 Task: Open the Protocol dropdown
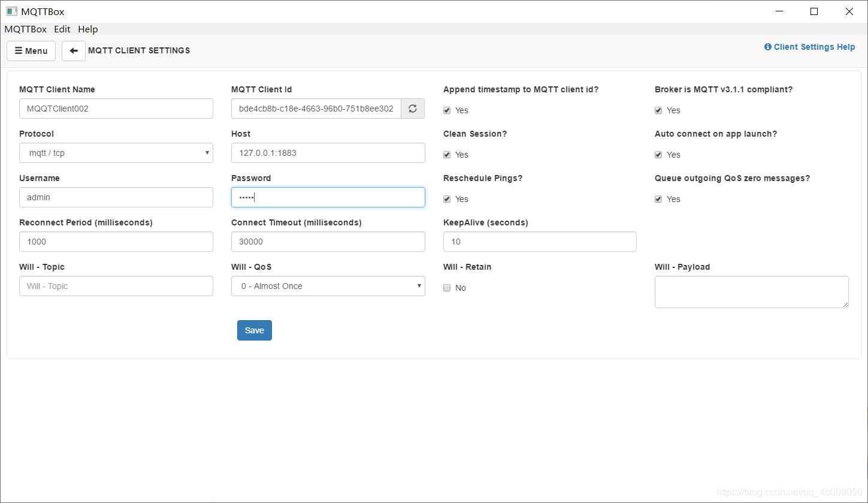[x=116, y=153]
